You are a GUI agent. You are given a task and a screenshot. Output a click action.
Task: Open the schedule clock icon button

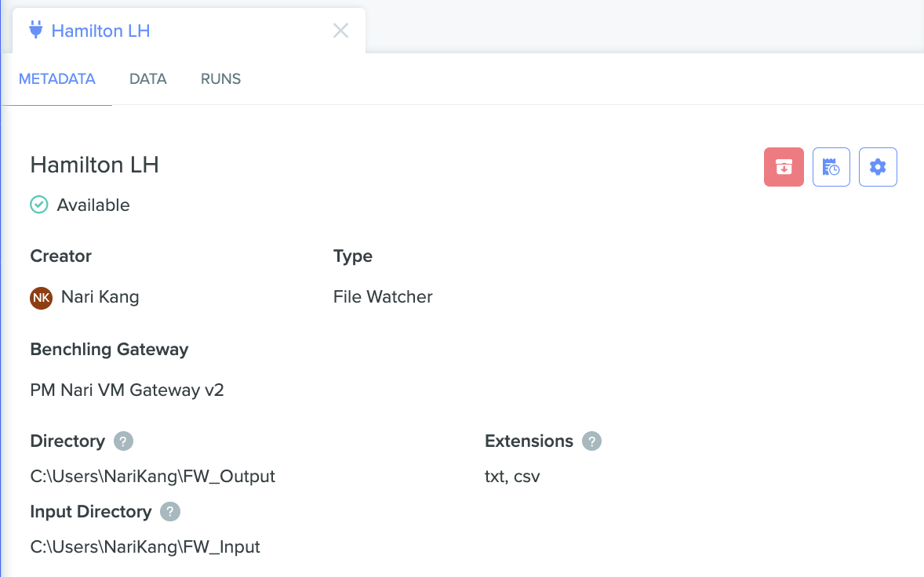tap(831, 167)
